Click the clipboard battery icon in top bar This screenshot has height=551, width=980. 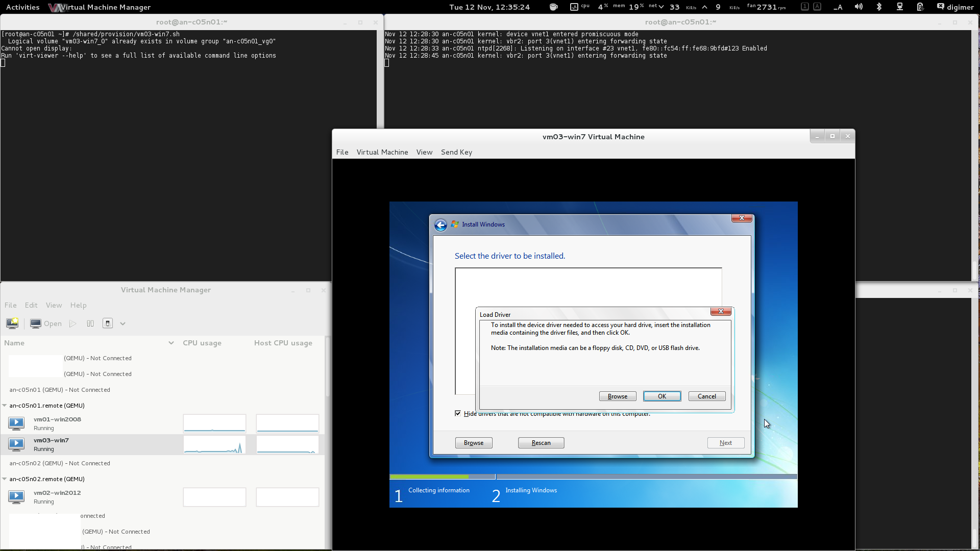click(x=920, y=7)
